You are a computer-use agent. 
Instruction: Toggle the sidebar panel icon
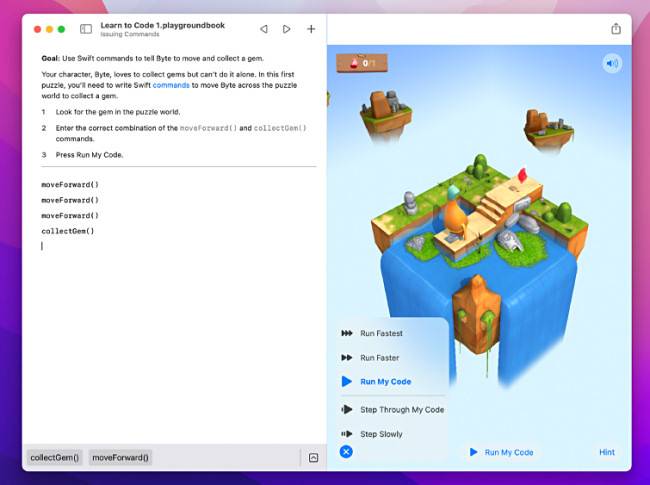pos(86,29)
